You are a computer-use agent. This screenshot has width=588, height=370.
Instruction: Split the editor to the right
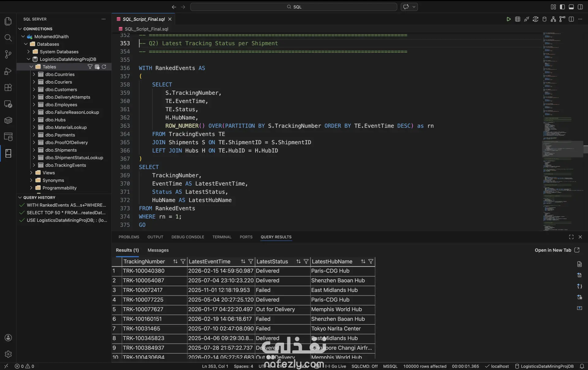(571, 19)
